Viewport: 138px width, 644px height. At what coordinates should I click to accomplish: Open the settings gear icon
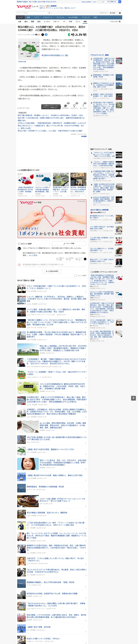coord(120,13)
